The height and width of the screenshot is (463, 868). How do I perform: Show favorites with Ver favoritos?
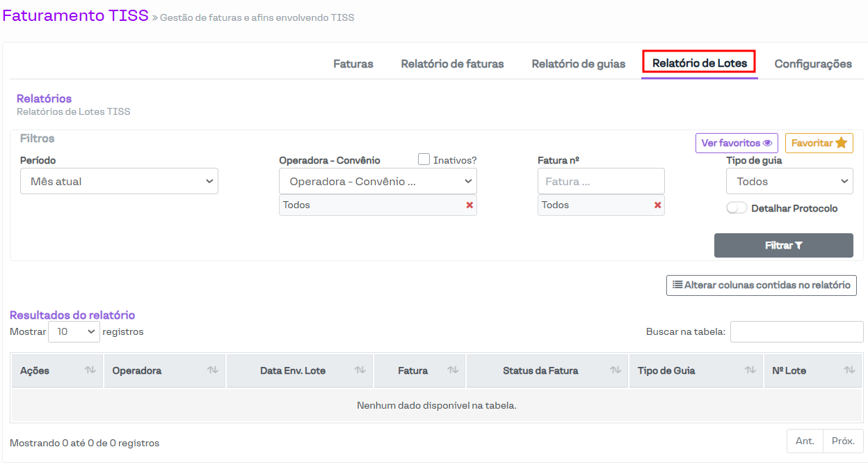[737, 143]
